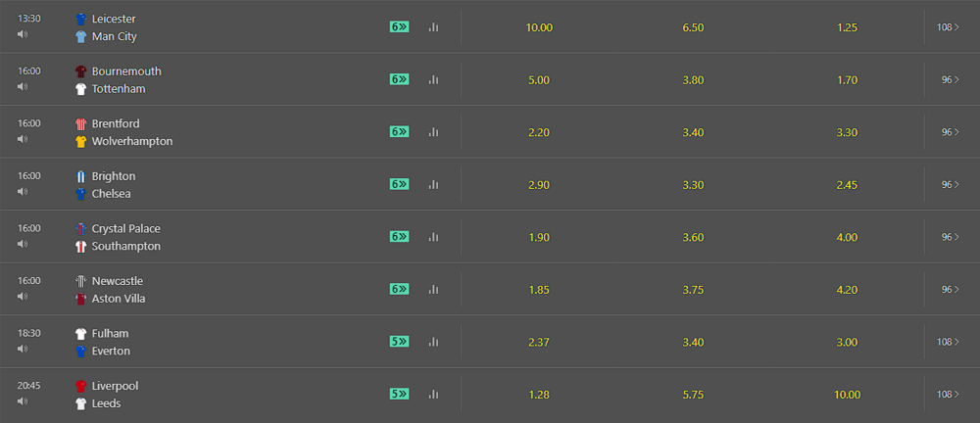Toggle audio icon for Liverpool vs Leeds
The height and width of the screenshot is (423, 980).
click(x=23, y=401)
